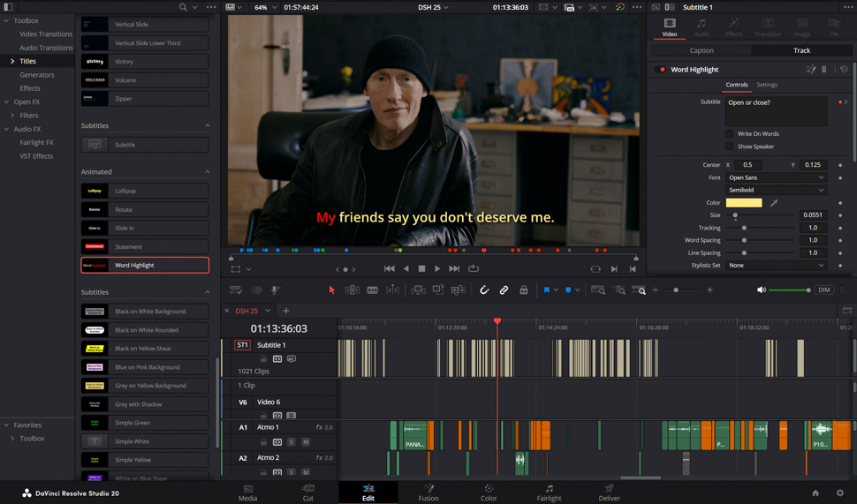Click the yellow Color swatch
The height and width of the screenshot is (504, 857).
click(744, 203)
